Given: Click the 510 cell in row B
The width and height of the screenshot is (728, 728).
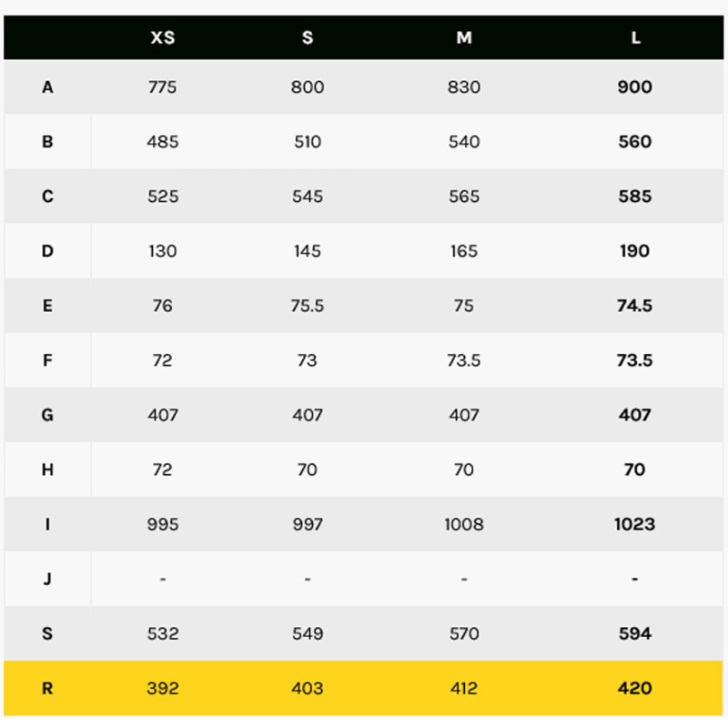Looking at the screenshot, I should click(x=308, y=142).
